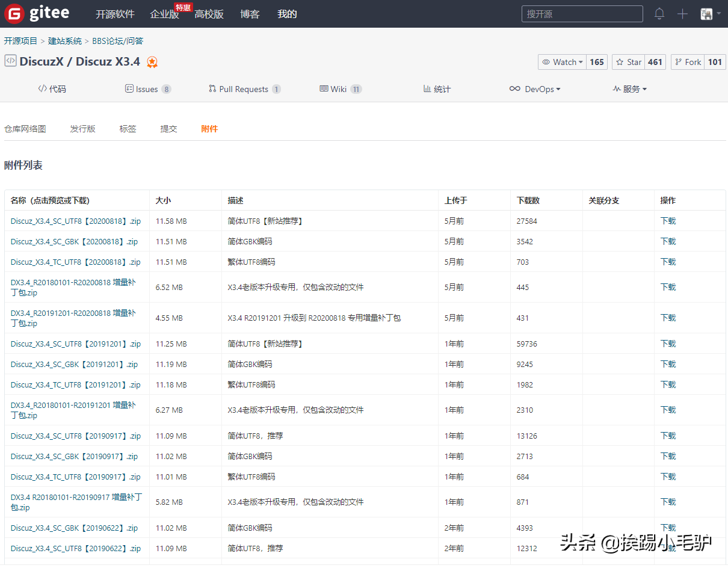Open Discuz_X3.4_TC_UTF8【20190917】.zip file
Viewport: 728px width, 568px height.
[76, 477]
